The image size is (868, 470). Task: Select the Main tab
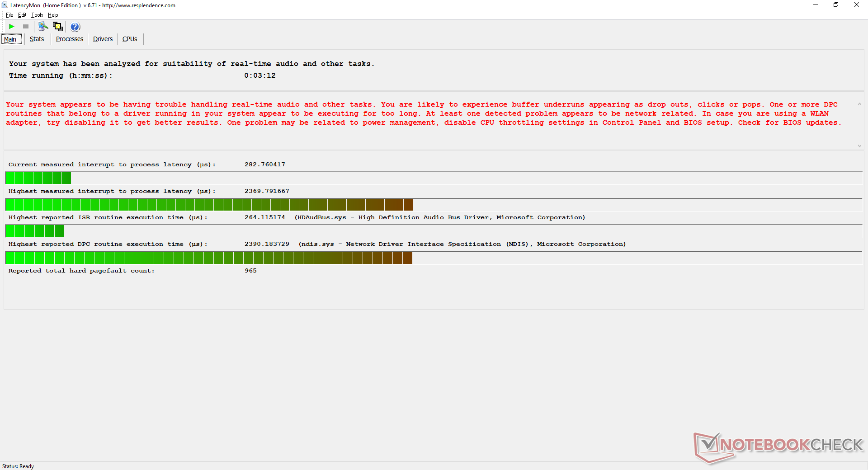[10, 39]
